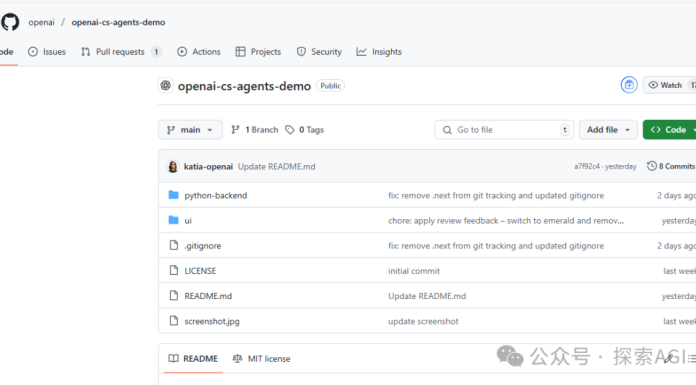
Task: Open python-backend commit message about gitignore
Action: tap(496, 195)
